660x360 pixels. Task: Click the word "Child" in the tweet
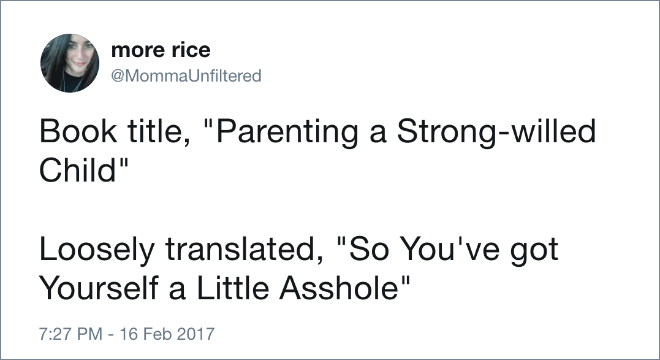(77, 170)
